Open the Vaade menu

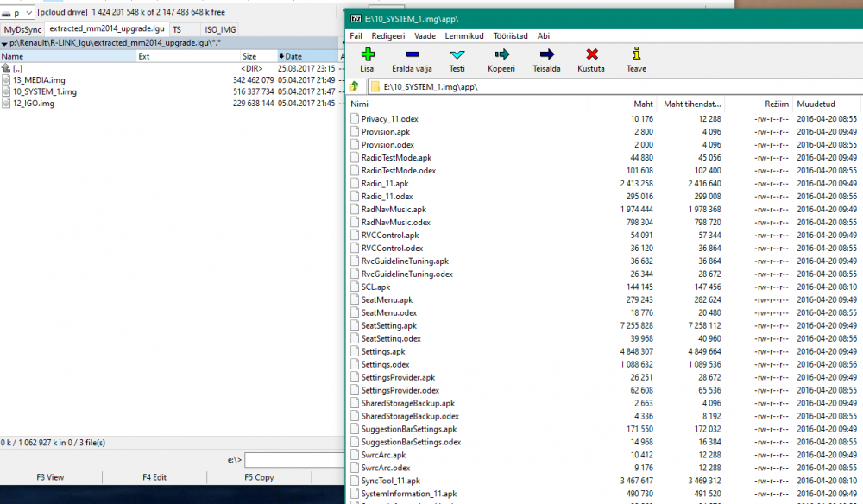click(425, 35)
